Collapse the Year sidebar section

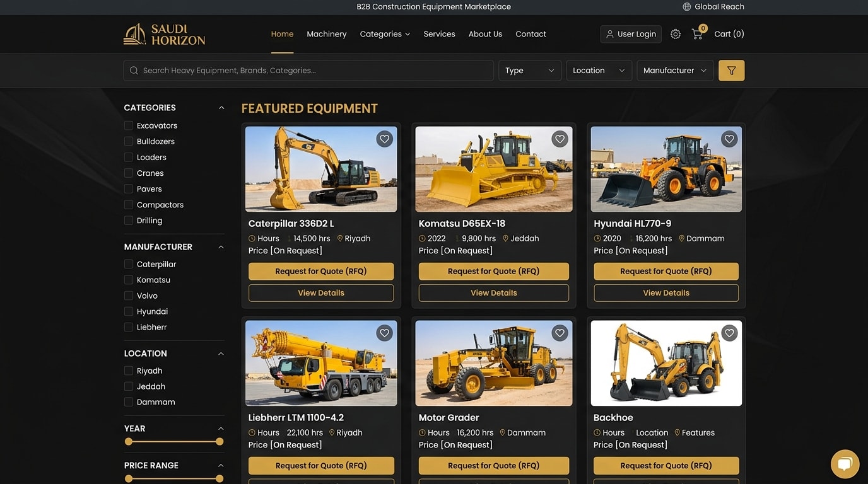(x=221, y=429)
